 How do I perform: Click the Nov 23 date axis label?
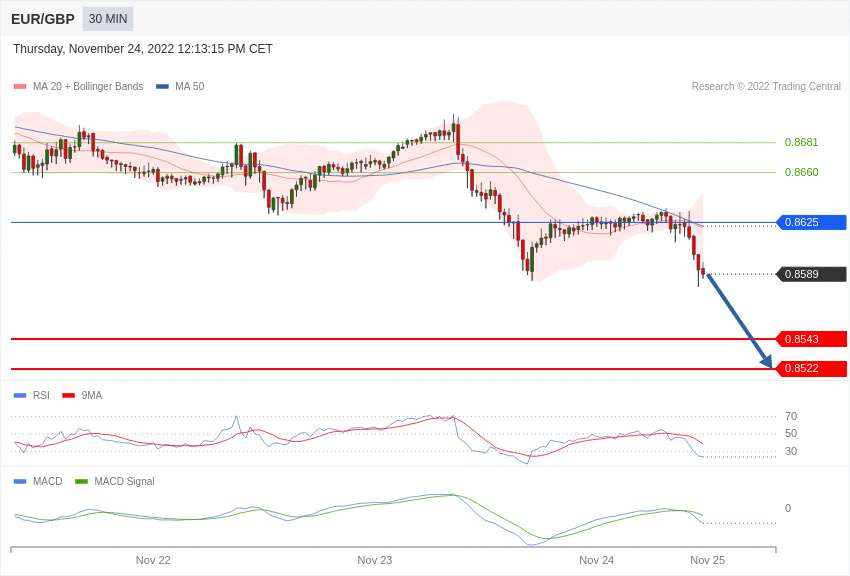375,560
